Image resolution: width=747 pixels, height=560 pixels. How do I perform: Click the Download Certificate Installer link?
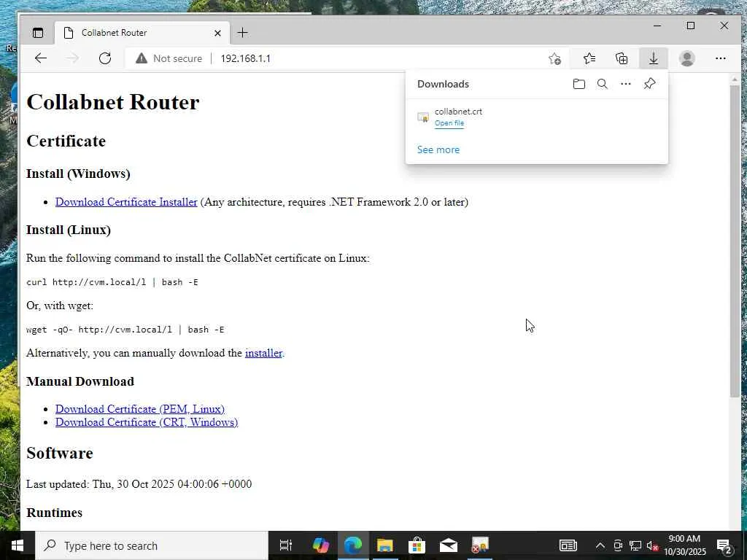[x=126, y=202]
